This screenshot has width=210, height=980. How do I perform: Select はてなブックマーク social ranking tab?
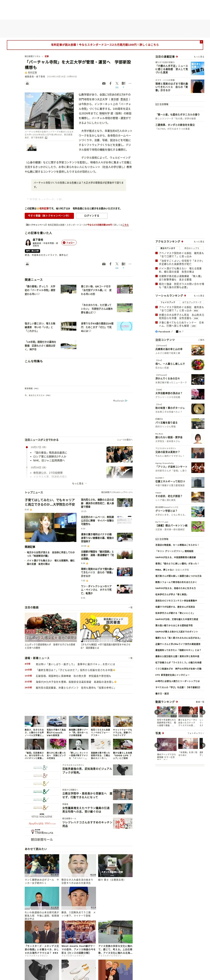point(192,302)
